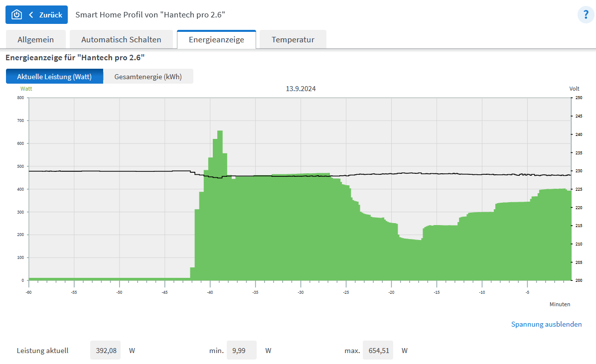
Task: Click the max. power value field
Action: (378, 351)
